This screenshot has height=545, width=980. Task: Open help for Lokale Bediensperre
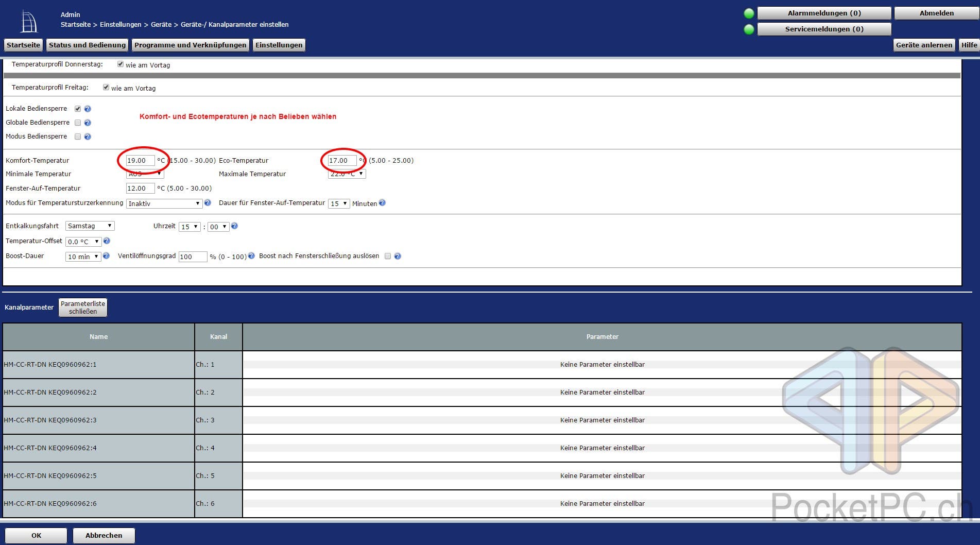pos(88,109)
